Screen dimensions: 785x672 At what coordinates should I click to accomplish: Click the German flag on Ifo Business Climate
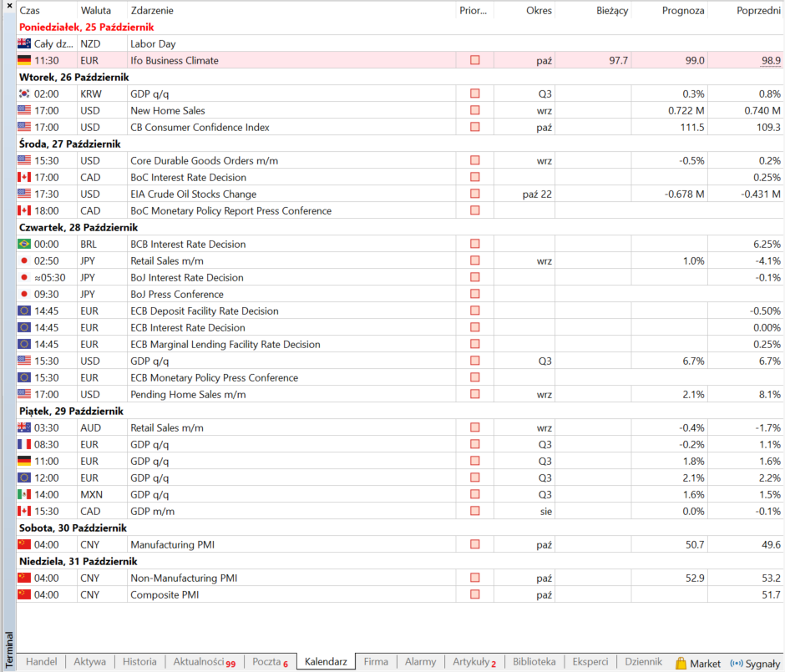tap(24, 60)
